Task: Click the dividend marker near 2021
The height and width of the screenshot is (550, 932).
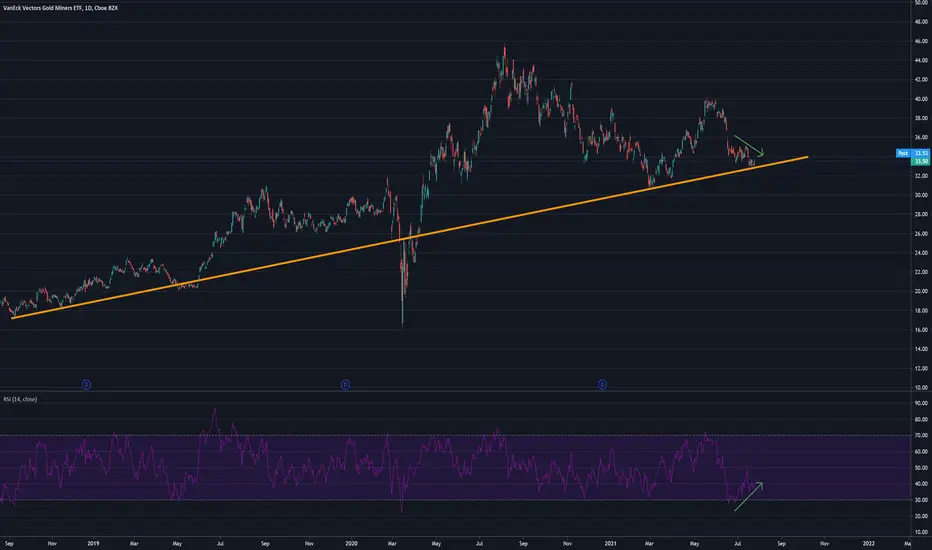Action: pyautogui.click(x=602, y=385)
